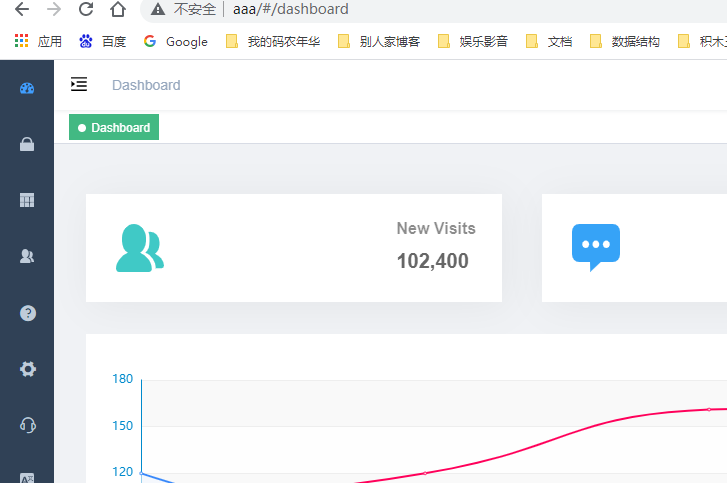Open the 我的码农年华 bookmark folder

point(273,41)
